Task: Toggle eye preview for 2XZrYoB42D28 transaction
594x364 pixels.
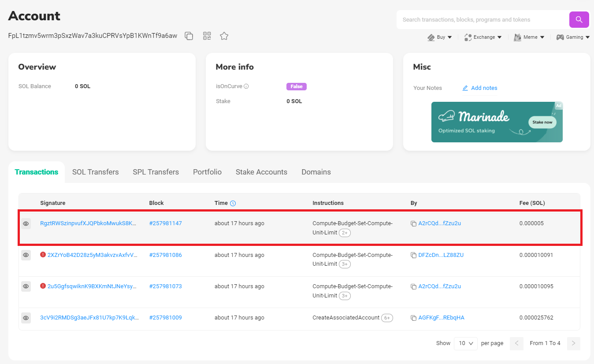Action: click(26, 255)
